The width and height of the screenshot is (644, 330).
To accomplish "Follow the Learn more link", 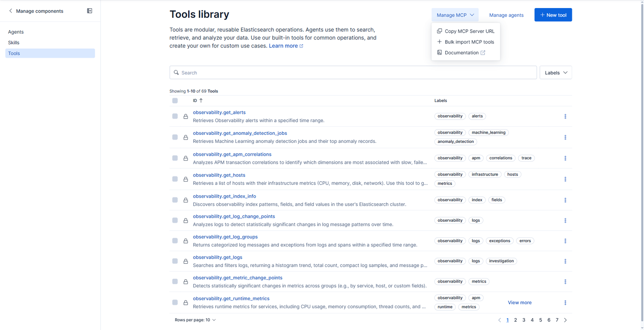I will click(286, 46).
